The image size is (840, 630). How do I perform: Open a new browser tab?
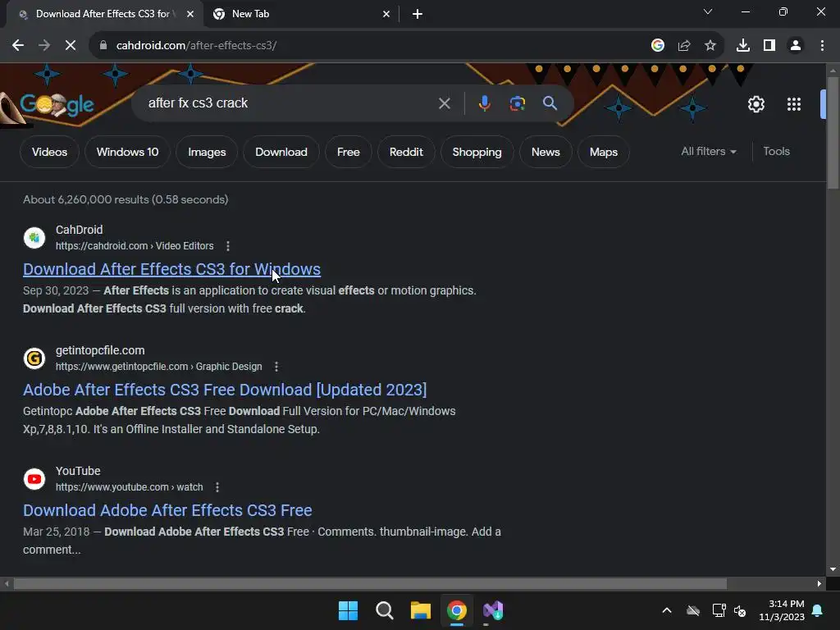pyautogui.click(x=418, y=14)
